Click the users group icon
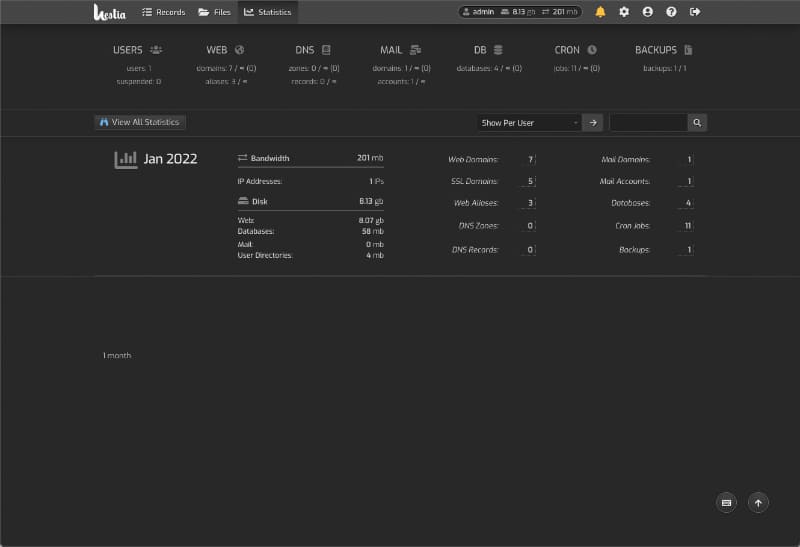This screenshot has height=547, width=800. pos(156,50)
